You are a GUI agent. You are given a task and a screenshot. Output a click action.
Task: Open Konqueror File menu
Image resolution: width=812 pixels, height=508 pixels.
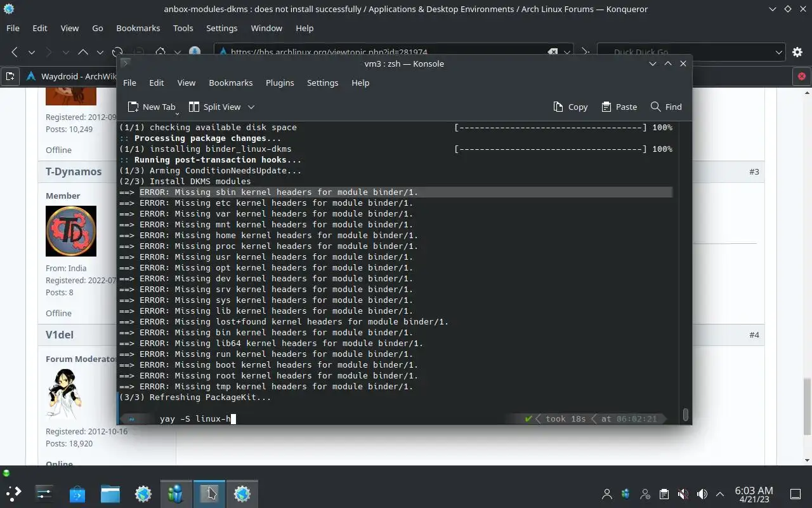point(13,28)
